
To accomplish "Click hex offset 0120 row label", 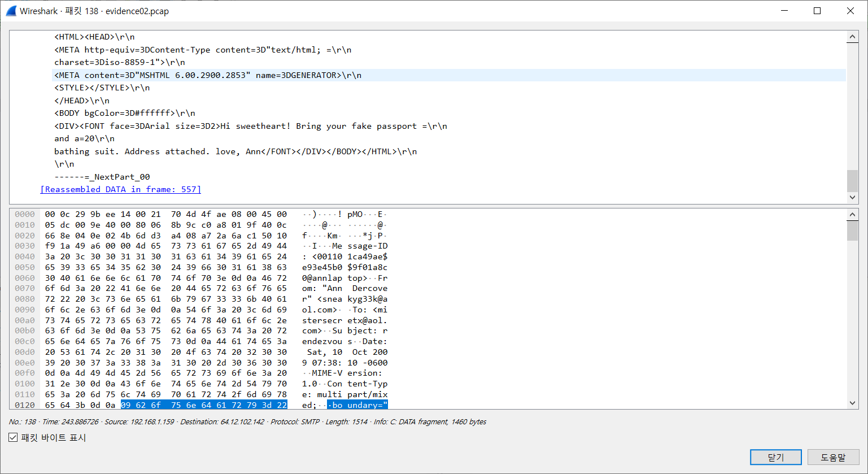I will pos(25,405).
